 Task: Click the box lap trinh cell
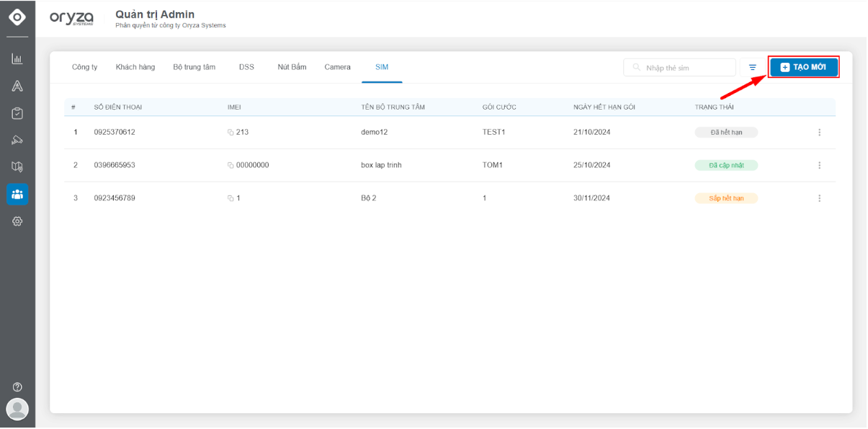point(381,165)
